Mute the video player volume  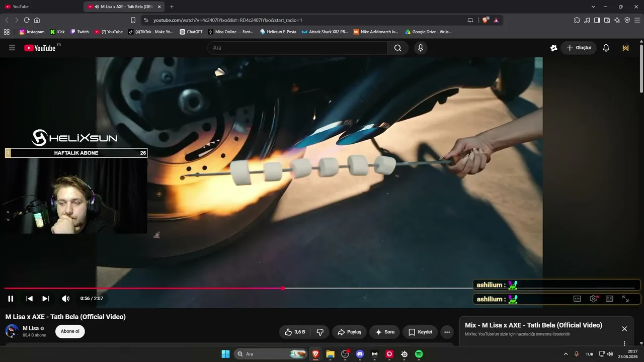pos(65,299)
